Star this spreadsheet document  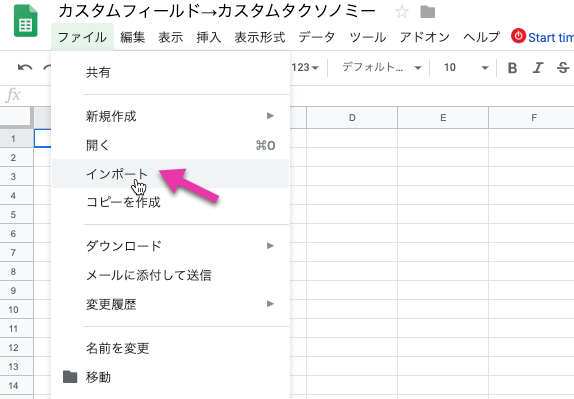pyautogui.click(x=402, y=12)
